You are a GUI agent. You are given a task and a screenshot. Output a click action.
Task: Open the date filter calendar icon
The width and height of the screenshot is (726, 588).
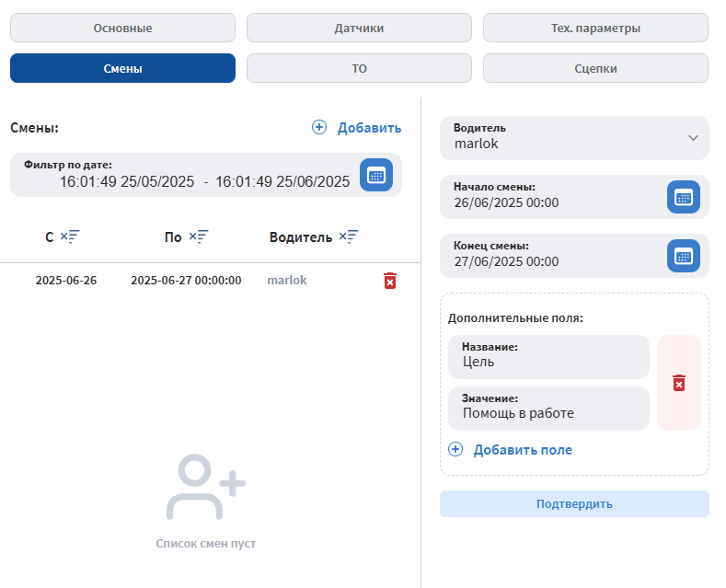click(x=375, y=175)
